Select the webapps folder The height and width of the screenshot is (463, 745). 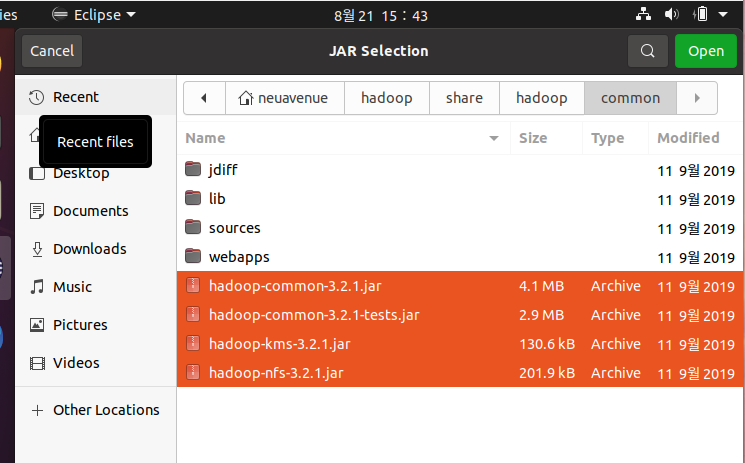tap(460, 257)
